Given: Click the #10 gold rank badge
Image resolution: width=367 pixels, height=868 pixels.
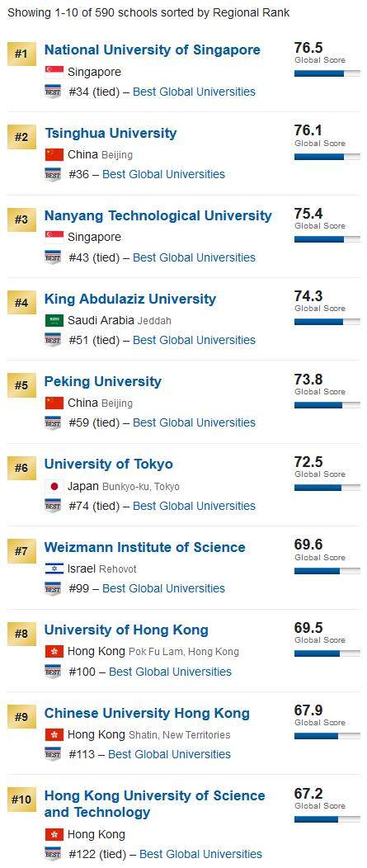Looking at the screenshot, I should [x=21, y=800].
